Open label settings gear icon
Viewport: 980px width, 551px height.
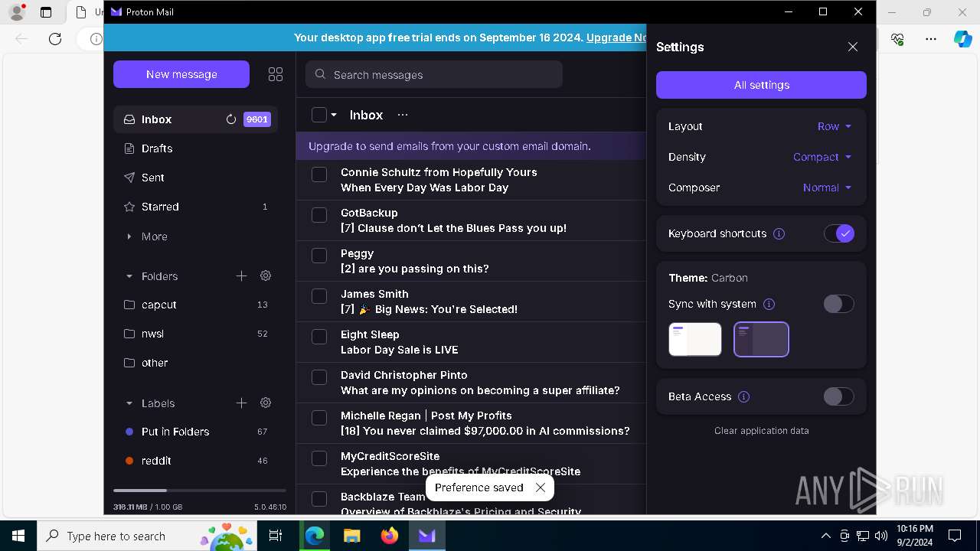point(266,403)
